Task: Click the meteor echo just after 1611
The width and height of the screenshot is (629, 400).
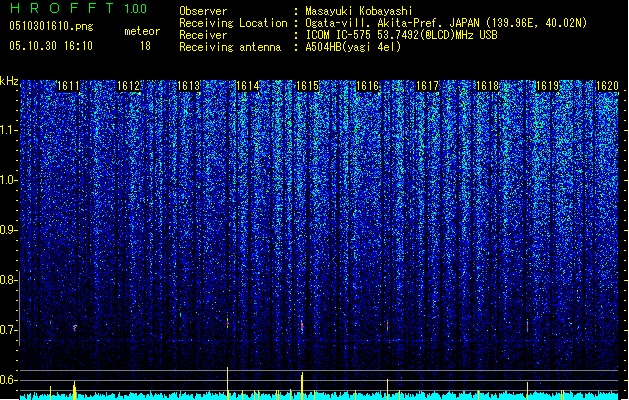Action: click(75, 328)
